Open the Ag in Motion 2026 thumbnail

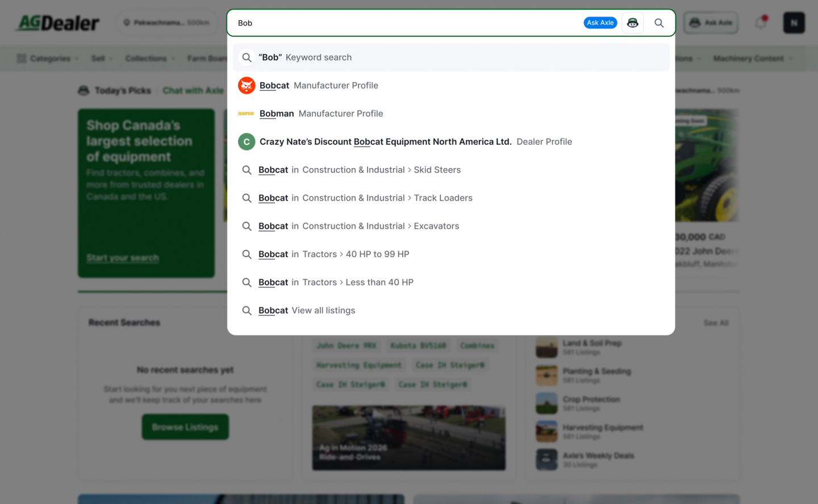[x=409, y=438]
